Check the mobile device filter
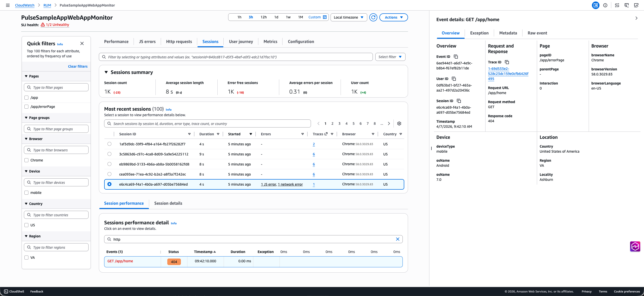The height and width of the screenshot is (296, 644). 26,193
